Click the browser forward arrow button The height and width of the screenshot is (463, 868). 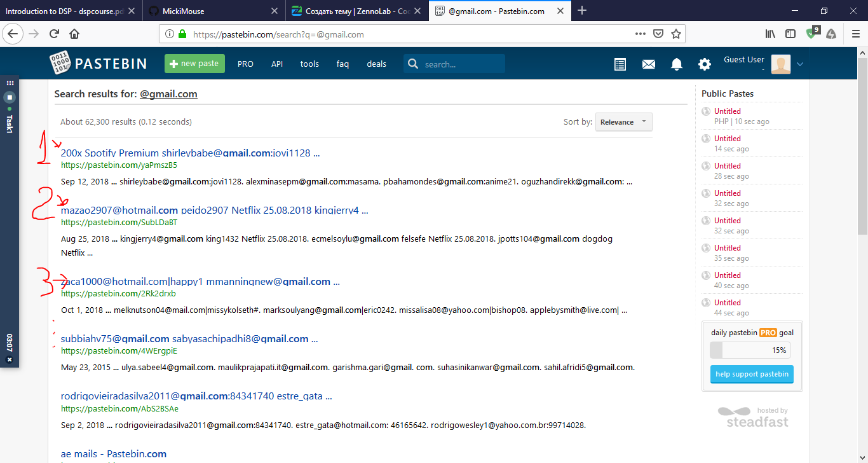click(x=34, y=34)
